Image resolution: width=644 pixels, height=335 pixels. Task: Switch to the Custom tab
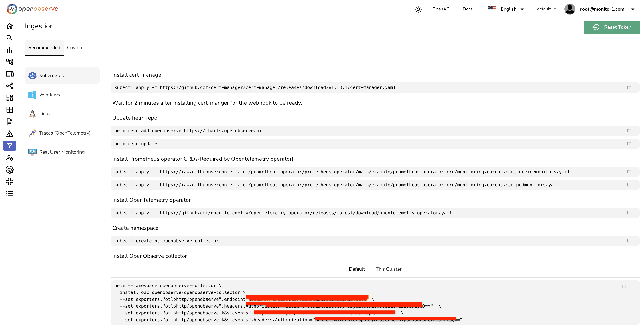[75, 47]
